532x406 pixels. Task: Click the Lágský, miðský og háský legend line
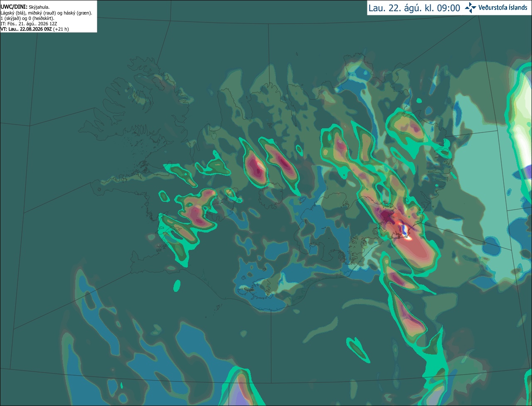click(x=47, y=13)
